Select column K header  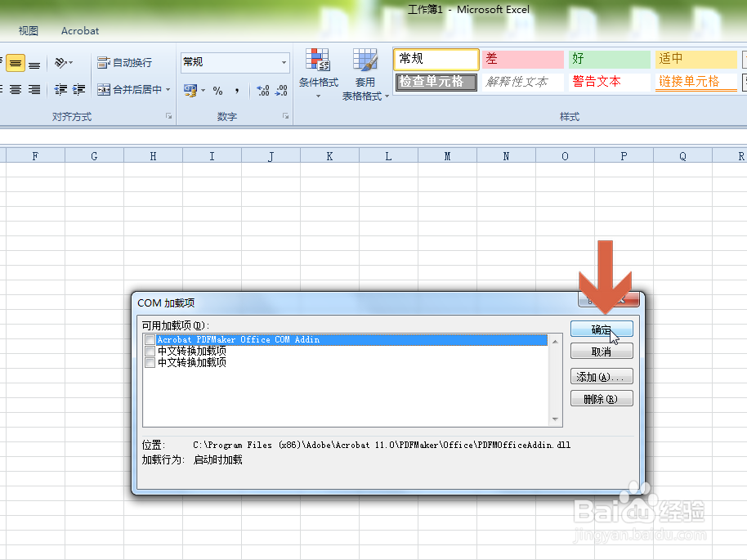(329, 156)
